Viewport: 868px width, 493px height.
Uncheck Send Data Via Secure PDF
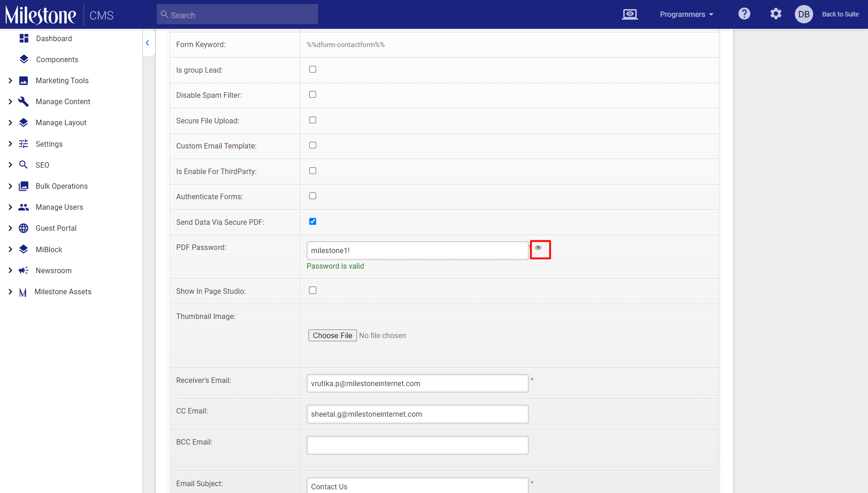(x=313, y=222)
